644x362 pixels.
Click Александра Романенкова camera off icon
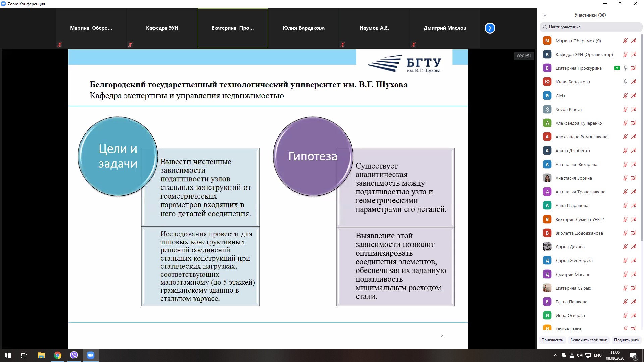click(633, 137)
